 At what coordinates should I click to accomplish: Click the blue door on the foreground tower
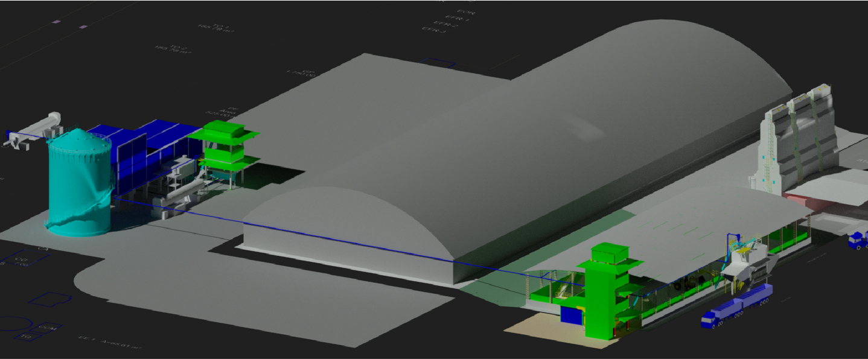click(569, 316)
